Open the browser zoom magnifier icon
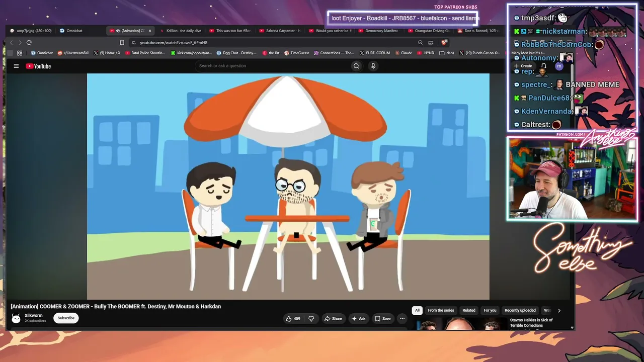The width and height of the screenshot is (644, 362). (x=421, y=43)
